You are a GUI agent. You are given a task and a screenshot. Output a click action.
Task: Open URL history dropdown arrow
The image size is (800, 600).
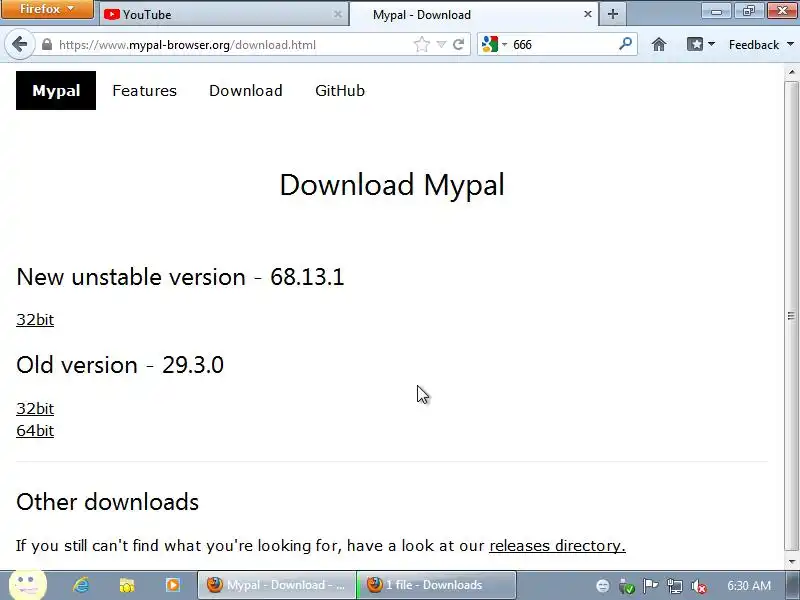click(441, 45)
